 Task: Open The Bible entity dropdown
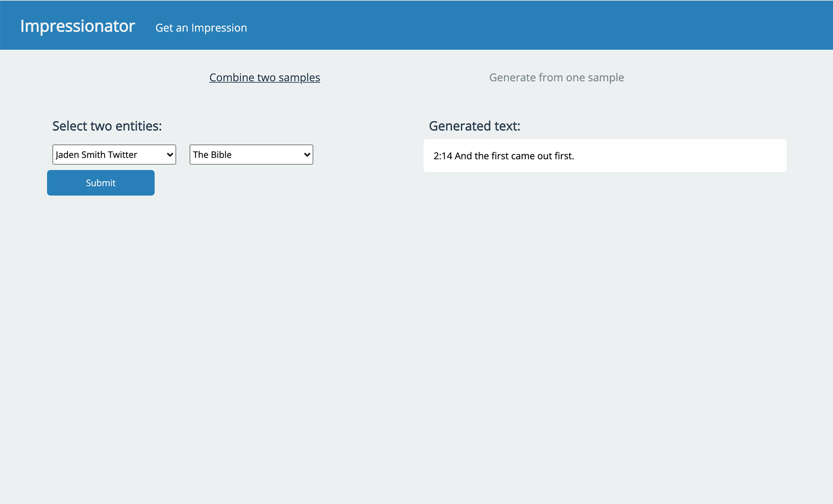tap(251, 155)
